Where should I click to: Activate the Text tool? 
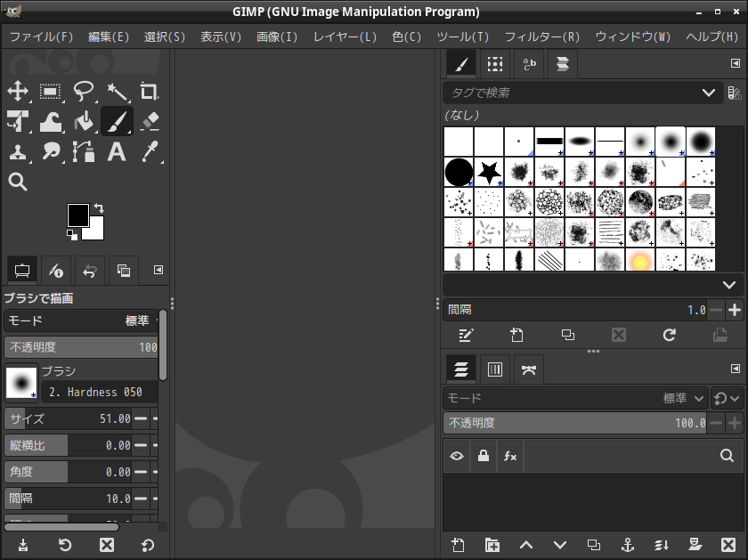(x=117, y=151)
